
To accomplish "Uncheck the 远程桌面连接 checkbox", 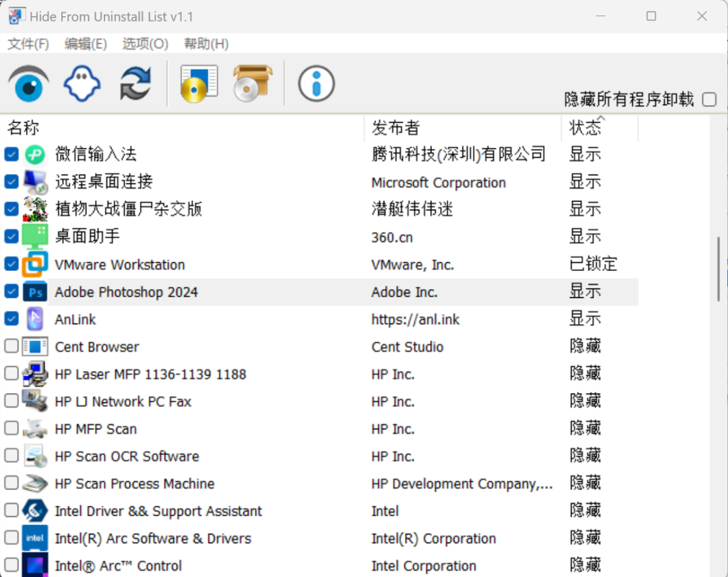I will tap(11, 181).
